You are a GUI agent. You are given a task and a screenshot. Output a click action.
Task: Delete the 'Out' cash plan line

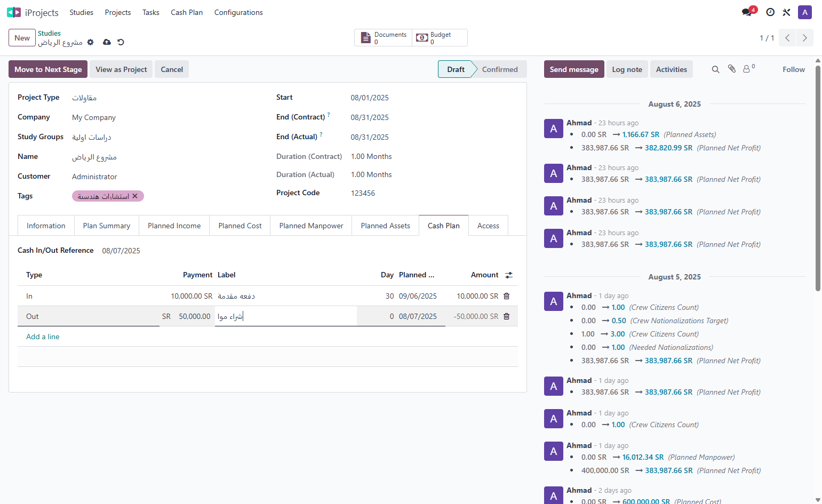pyautogui.click(x=507, y=316)
